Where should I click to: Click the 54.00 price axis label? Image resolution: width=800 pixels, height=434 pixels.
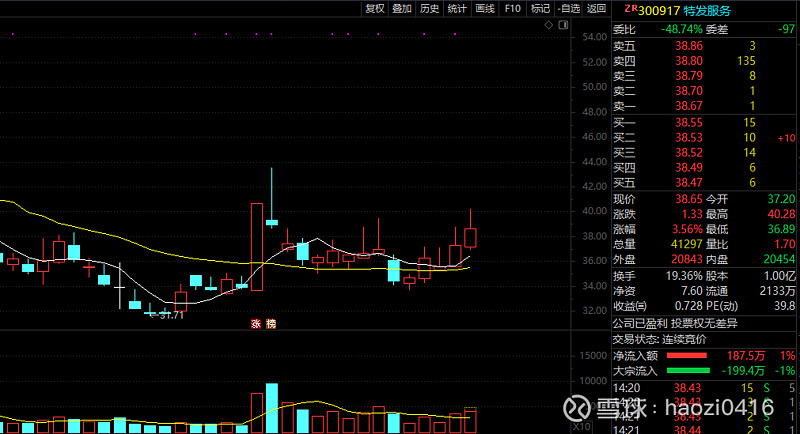[594, 37]
